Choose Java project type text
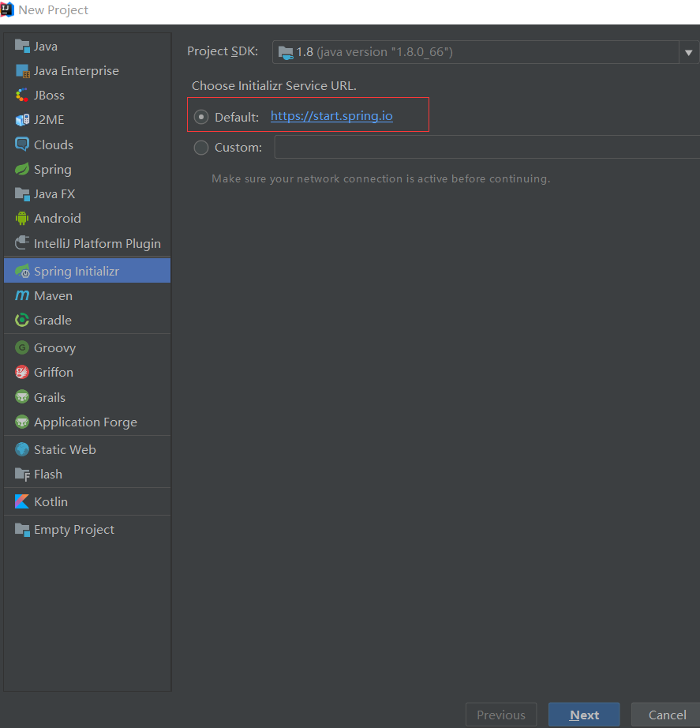The width and height of the screenshot is (700, 728). (46, 47)
